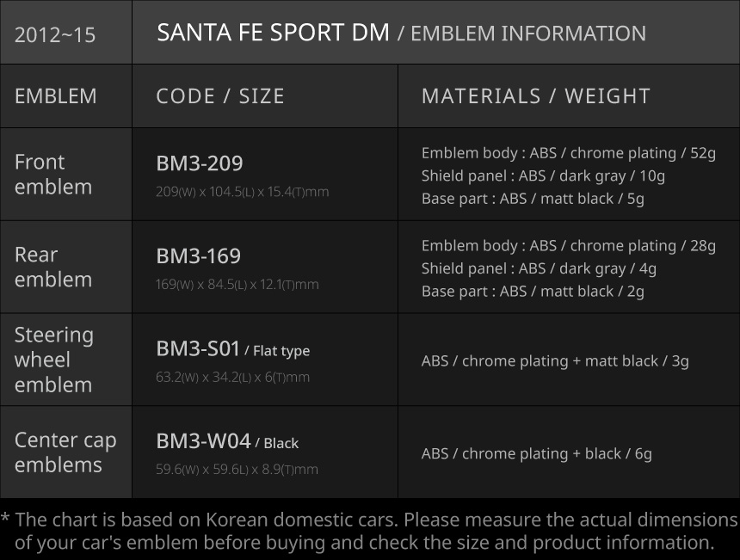The width and height of the screenshot is (740, 560).
Task: Click the chrome plating + matt black / 3g text
Action: (x=555, y=361)
